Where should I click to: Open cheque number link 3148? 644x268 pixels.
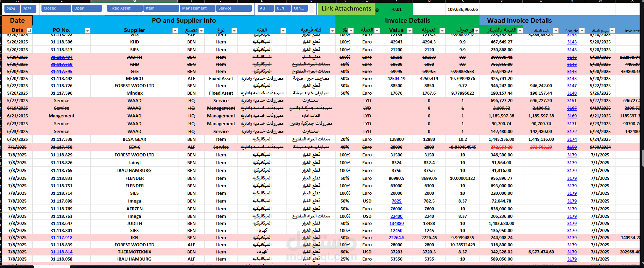click(x=572, y=93)
